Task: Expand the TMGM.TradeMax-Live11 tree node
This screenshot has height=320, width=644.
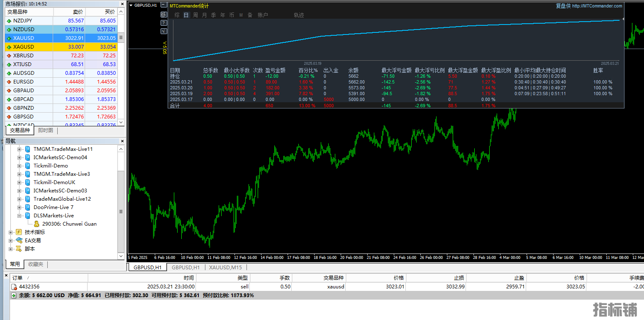Action: click(19, 149)
